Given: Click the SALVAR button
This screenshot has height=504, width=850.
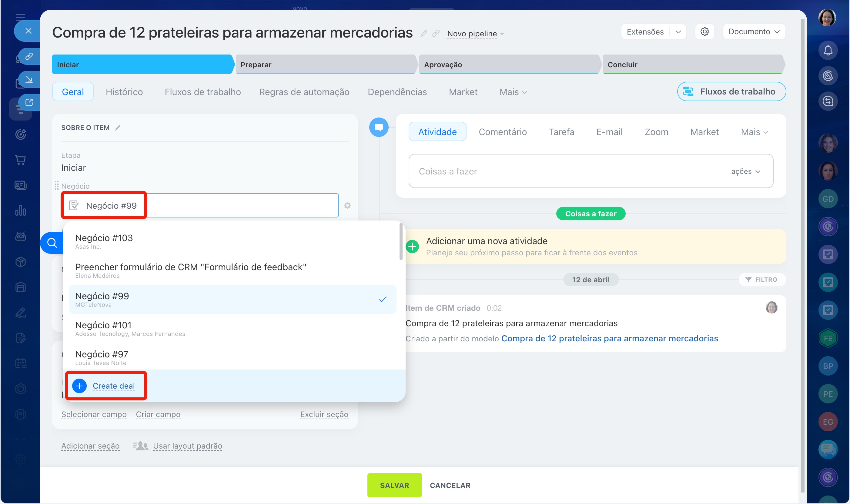Looking at the screenshot, I should [x=394, y=485].
